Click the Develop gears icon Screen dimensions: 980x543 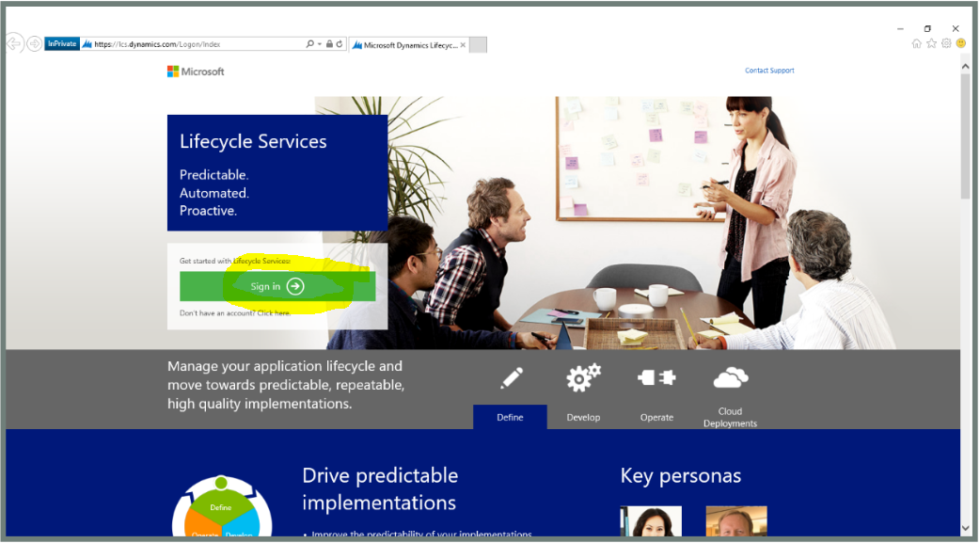tap(583, 378)
